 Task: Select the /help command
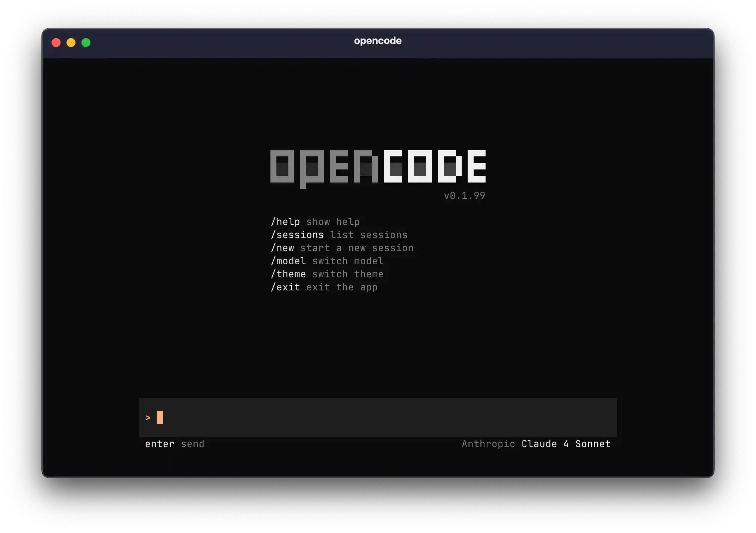[286, 222]
